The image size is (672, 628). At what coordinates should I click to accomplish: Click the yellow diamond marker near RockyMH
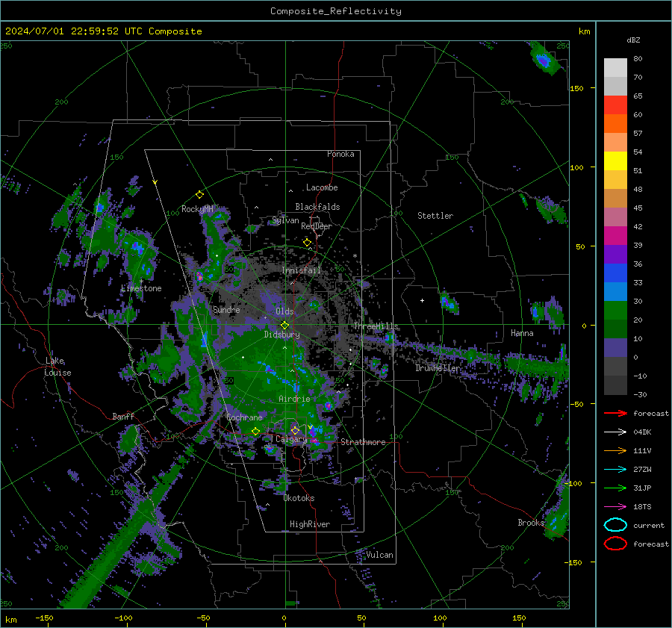199,195
